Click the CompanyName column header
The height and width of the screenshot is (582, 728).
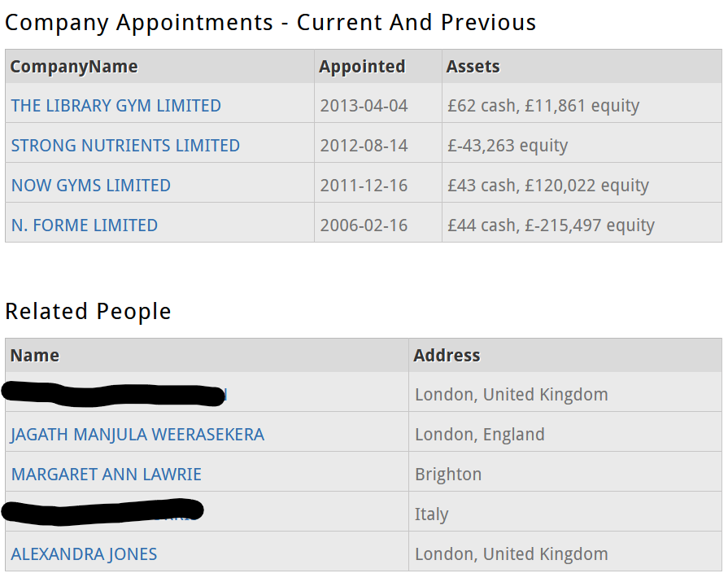point(73,67)
